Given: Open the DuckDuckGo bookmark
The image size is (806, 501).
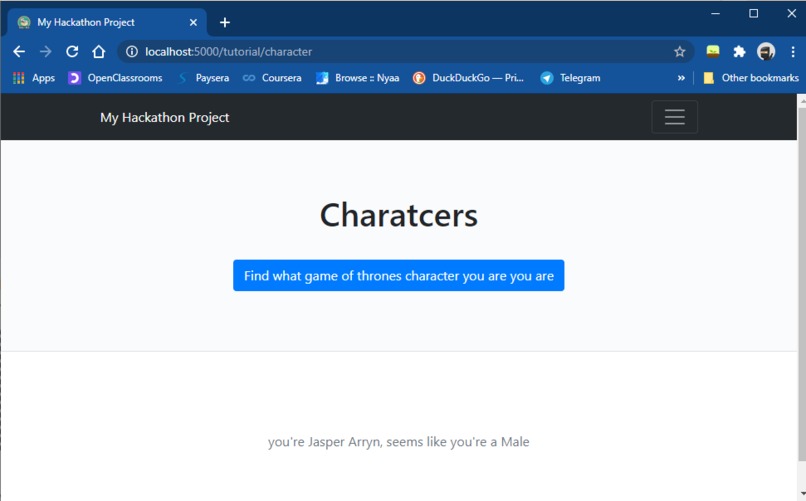Looking at the screenshot, I should pos(468,78).
